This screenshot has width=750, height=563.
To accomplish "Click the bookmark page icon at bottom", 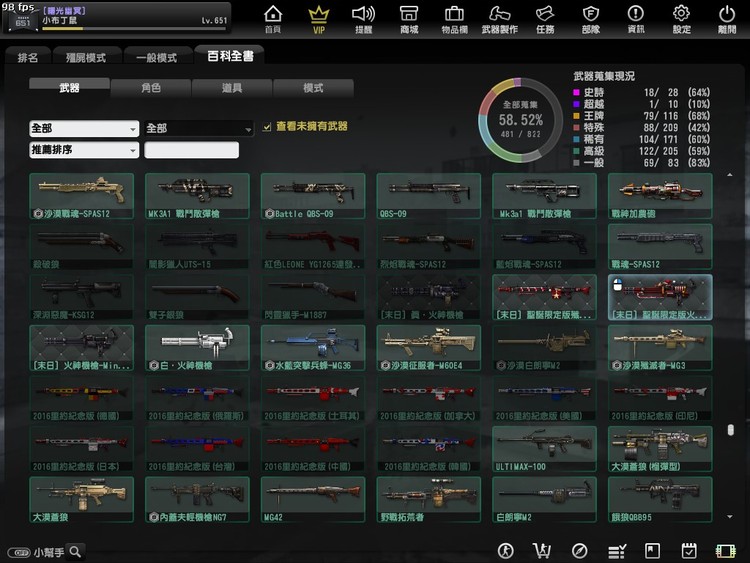I will [x=652, y=551].
